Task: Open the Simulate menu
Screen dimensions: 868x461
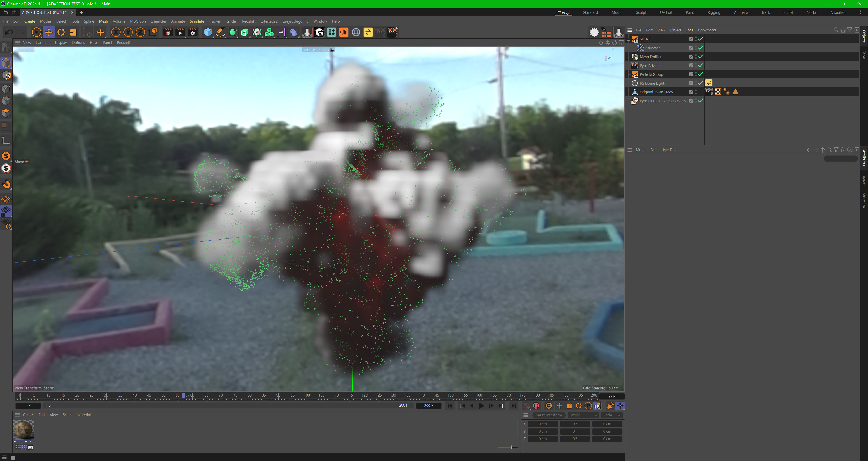Action: point(197,21)
